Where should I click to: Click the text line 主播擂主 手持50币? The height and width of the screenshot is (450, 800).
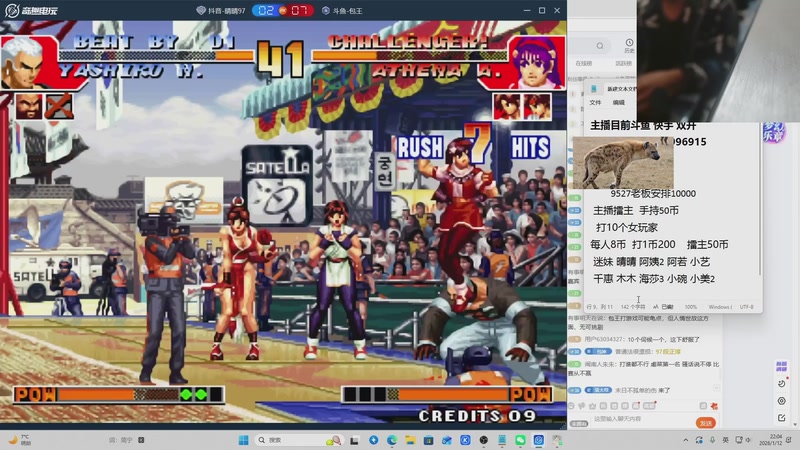[x=636, y=210]
